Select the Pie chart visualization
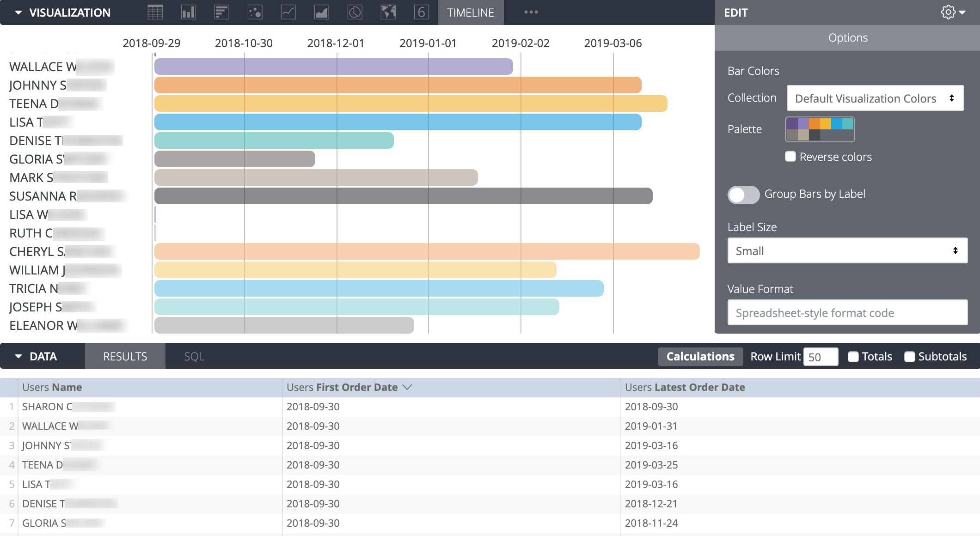Screen dimensions: 980x536 355,12
